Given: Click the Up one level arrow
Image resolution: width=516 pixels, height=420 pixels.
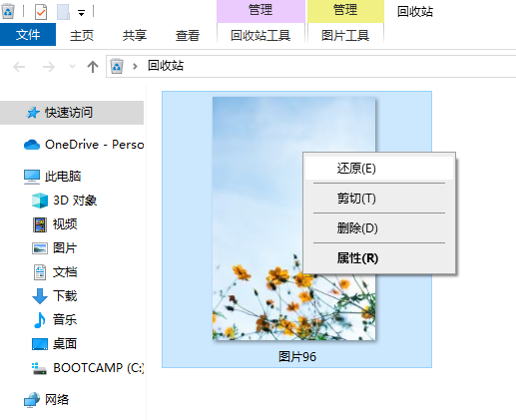Looking at the screenshot, I should [93, 67].
